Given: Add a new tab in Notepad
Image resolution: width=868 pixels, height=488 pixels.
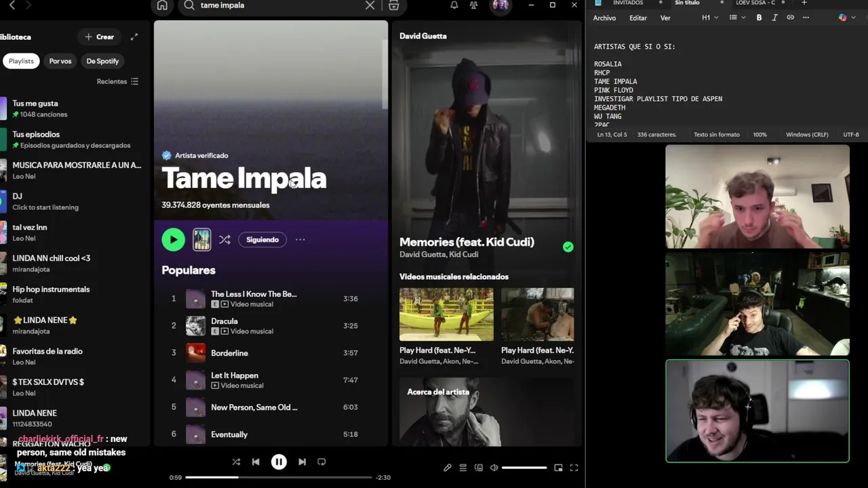Looking at the screenshot, I should click(x=804, y=3).
